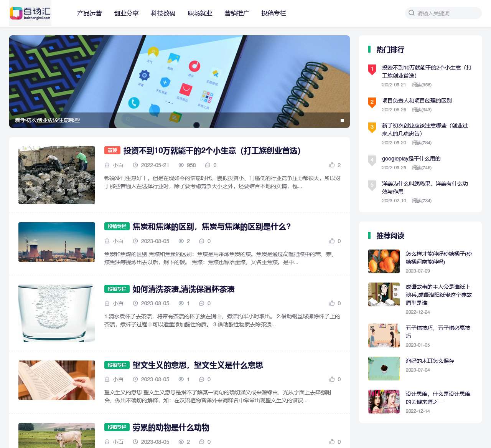Click the carousel indicator square on banner
The image size is (491, 448).
point(342,120)
